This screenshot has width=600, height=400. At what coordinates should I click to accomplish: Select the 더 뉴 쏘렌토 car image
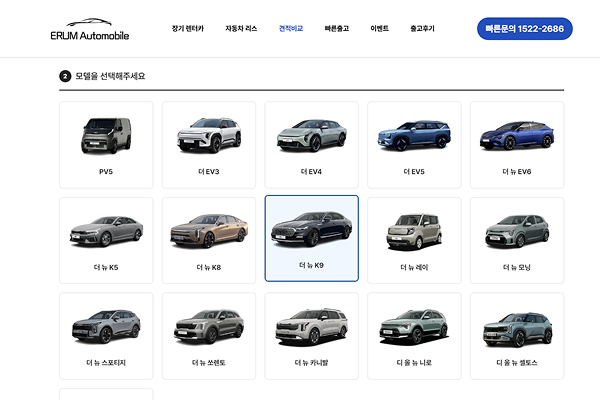tap(209, 327)
